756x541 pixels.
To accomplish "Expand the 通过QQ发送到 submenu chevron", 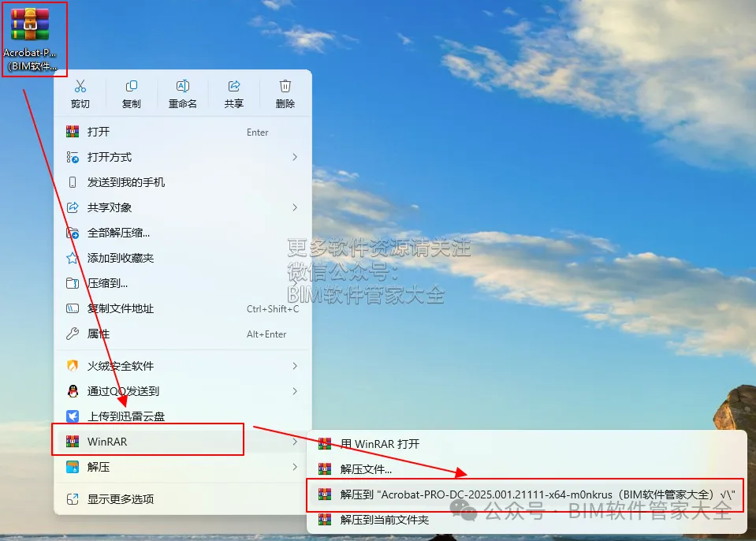I will [x=295, y=391].
